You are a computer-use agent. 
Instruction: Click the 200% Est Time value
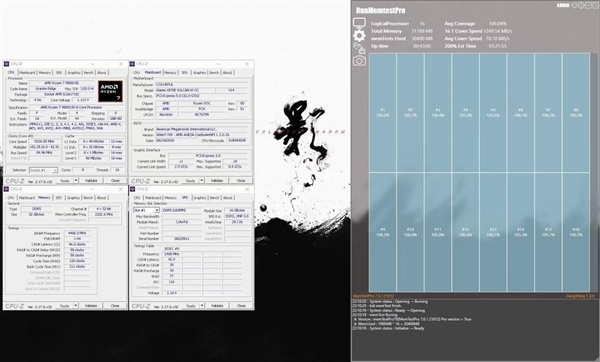coord(497,46)
